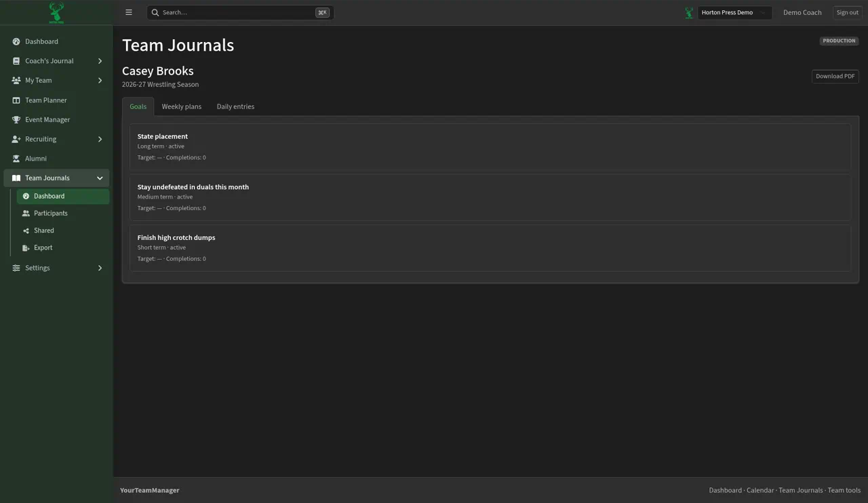Open the Calendar link in footer
This screenshot has width=868, height=503.
coord(760,490)
